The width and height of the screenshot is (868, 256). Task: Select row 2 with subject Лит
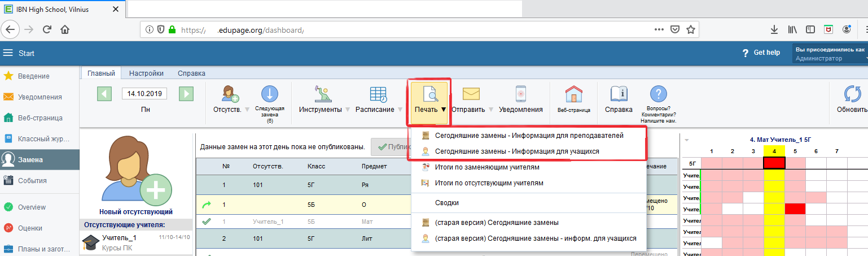click(x=304, y=238)
